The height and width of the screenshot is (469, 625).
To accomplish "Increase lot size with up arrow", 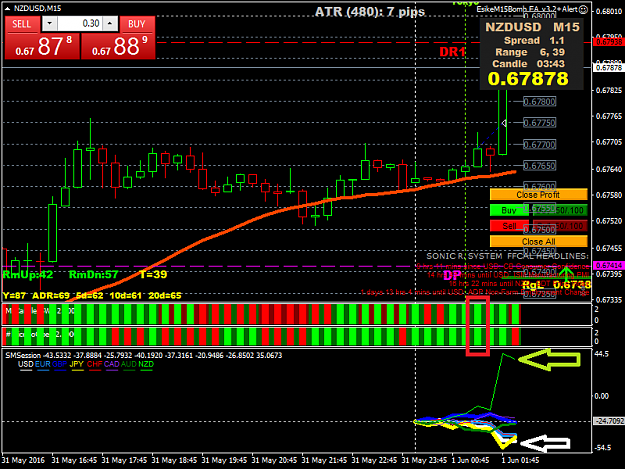I will (110, 24).
